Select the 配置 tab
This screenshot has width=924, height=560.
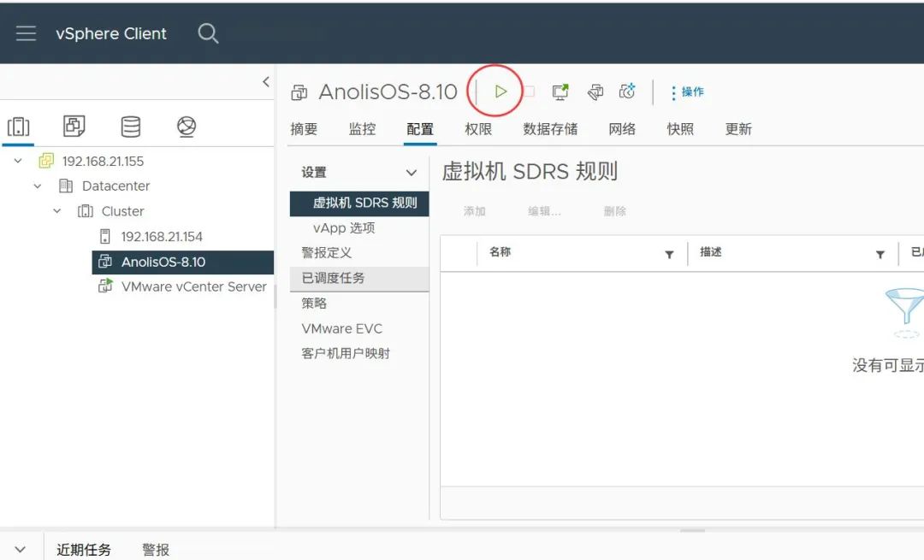click(420, 129)
